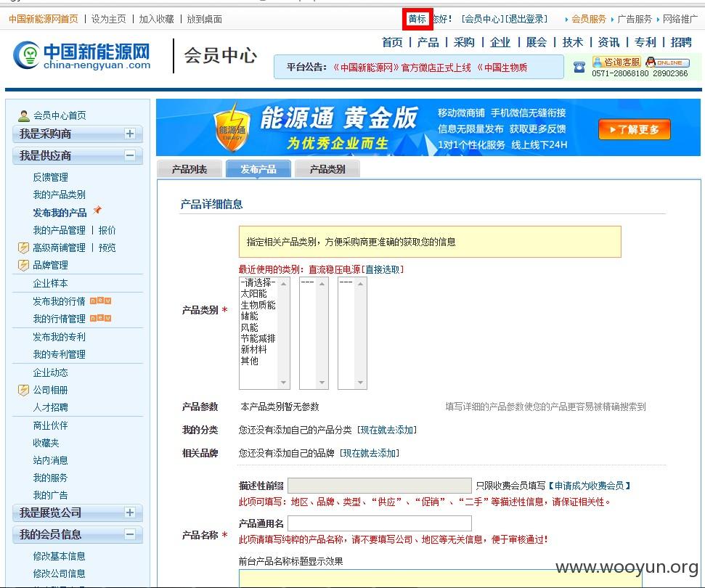Click the new badge beside 我的行情管理
This screenshot has width=705, height=588.
[x=101, y=318]
